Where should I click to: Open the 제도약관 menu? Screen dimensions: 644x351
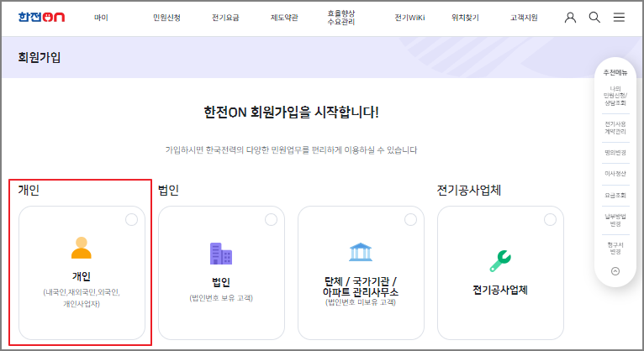pyautogui.click(x=284, y=18)
